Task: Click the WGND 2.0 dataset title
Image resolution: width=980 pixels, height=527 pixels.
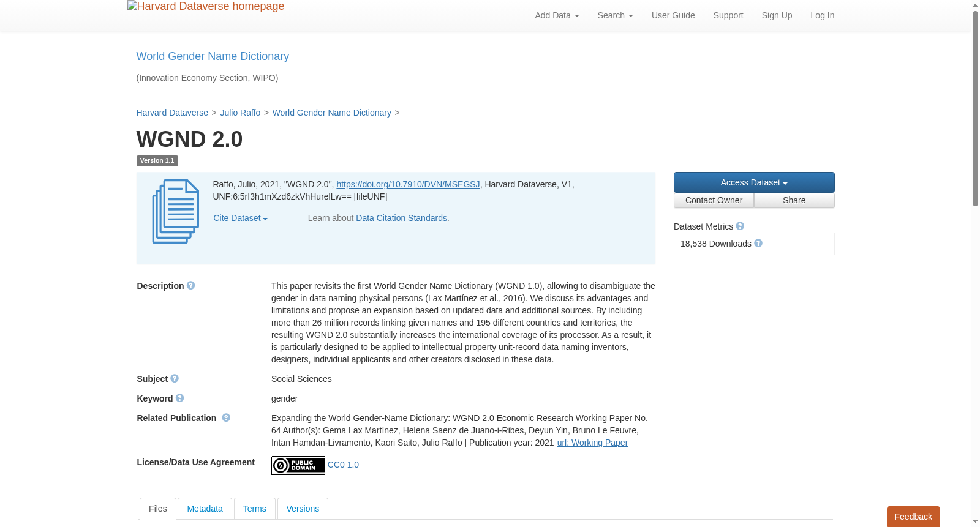Action: (x=189, y=139)
